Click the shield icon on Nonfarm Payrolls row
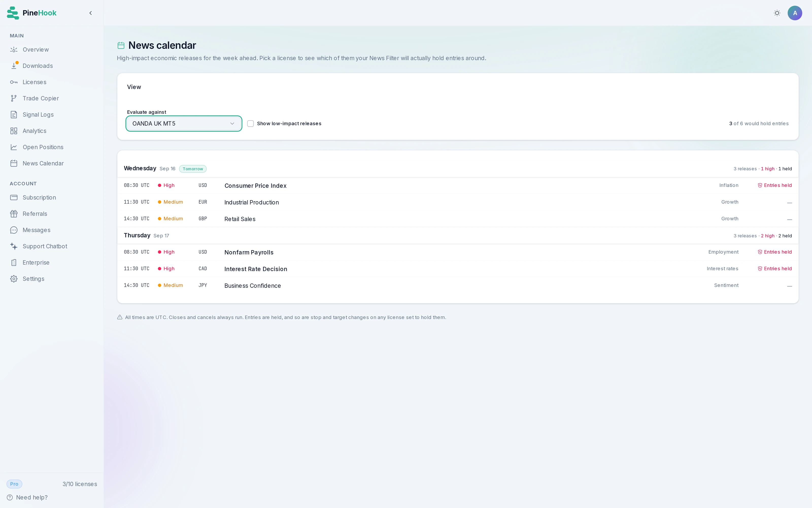The image size is (812, 508). (760, 252)
